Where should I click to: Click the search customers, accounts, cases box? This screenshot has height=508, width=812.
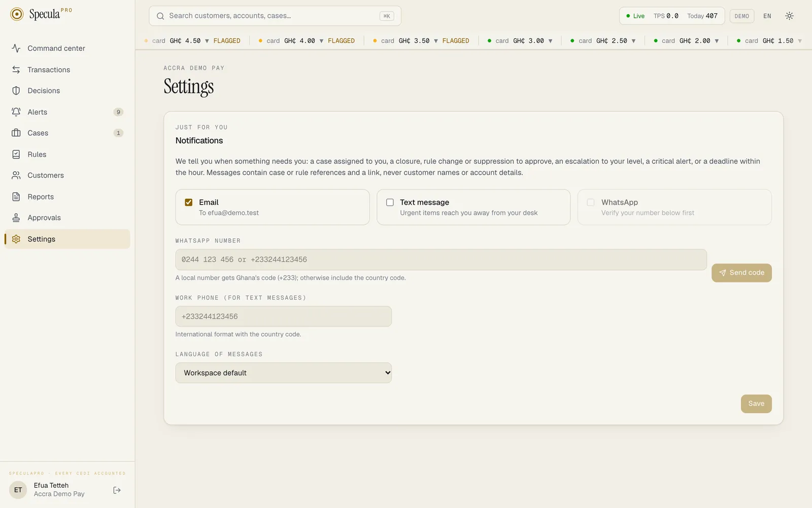[x=275, y=16]
